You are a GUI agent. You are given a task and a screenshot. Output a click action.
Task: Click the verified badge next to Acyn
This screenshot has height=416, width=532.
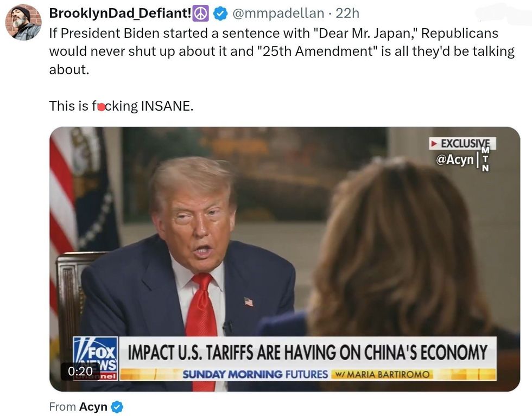[x=117, y=407]
